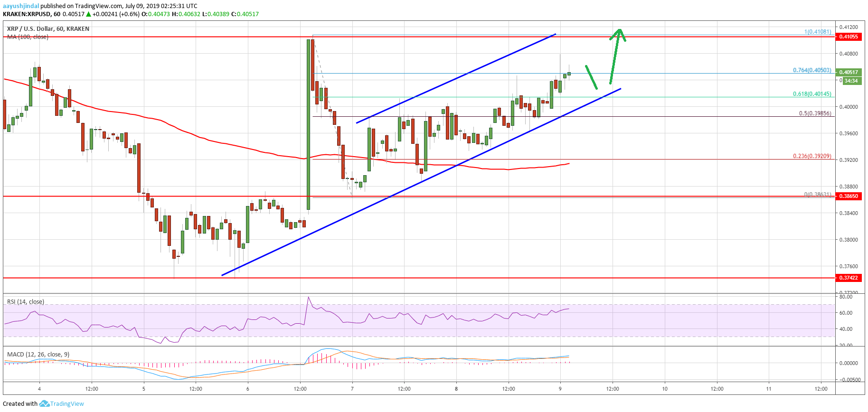Click the 0.40000 price axis tick
Image resolution: width=868 pixels, height=412 pixels.
pos(849,107)
